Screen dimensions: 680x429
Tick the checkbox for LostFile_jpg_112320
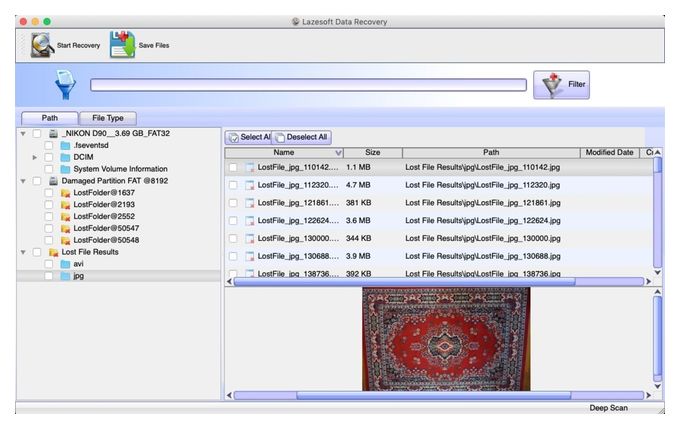pyautogui.click(x=233, y=185)
